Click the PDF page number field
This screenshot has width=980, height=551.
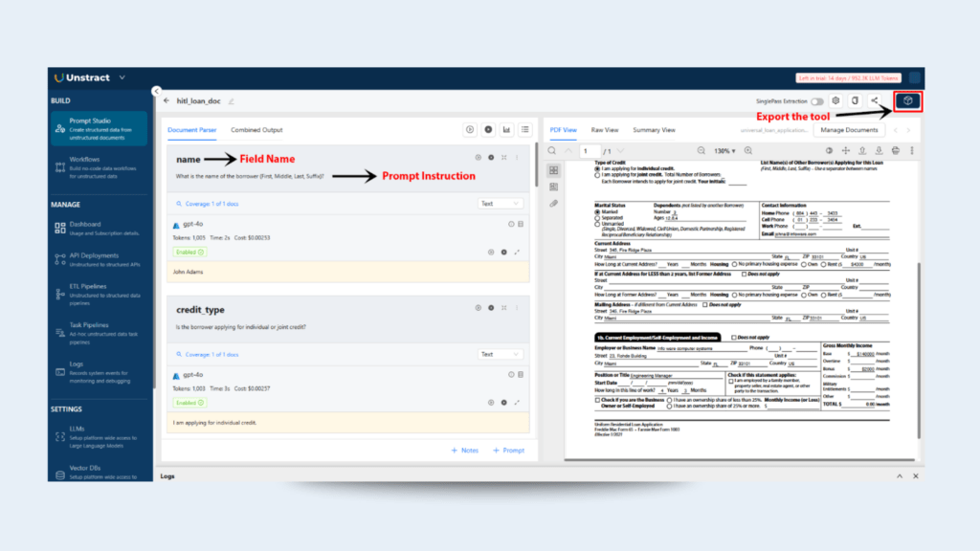590,151
